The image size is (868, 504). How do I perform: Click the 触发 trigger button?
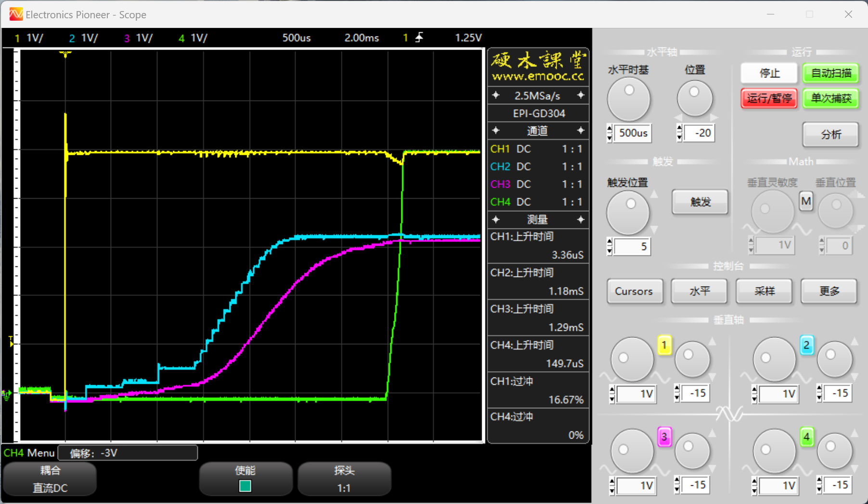pos(700,202)
